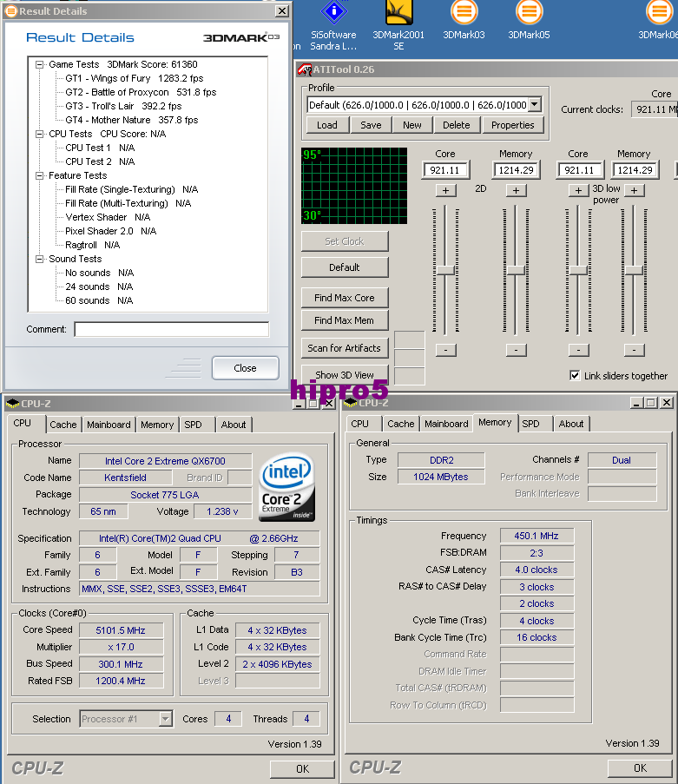This screenshot has height=784, width=678.
Task: Start Find Max Core in ATITool
Action: [345, 298]
